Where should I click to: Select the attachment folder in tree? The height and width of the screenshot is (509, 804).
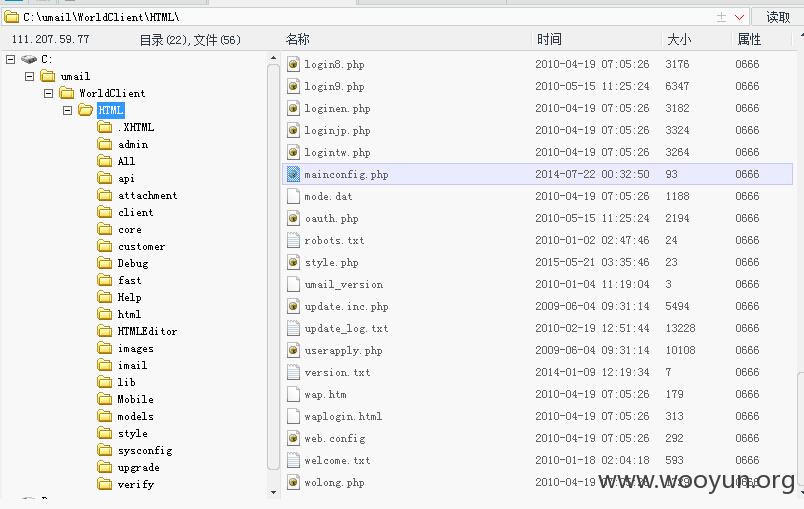click(148, 195)
